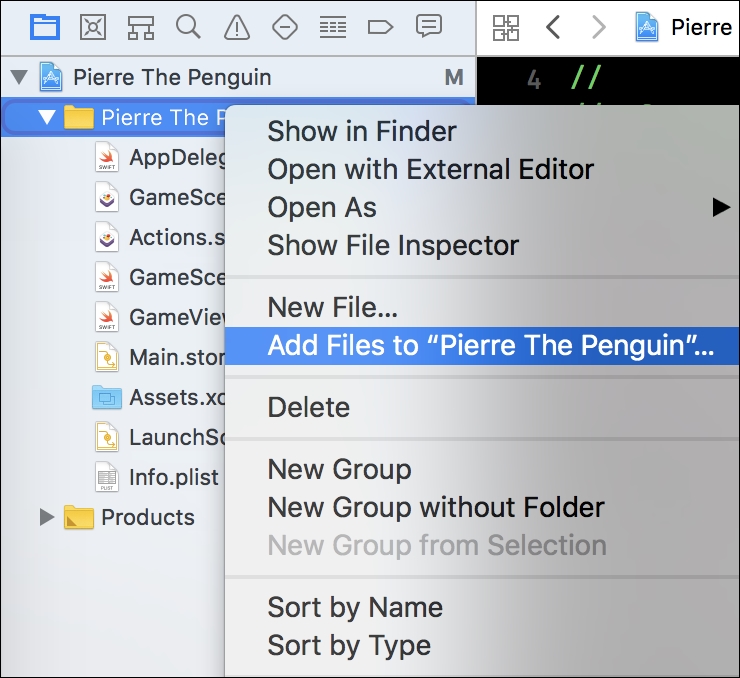Open the Open As submenu arrow
The width and height of the screenshot is (740, 678).
point(721,207)
